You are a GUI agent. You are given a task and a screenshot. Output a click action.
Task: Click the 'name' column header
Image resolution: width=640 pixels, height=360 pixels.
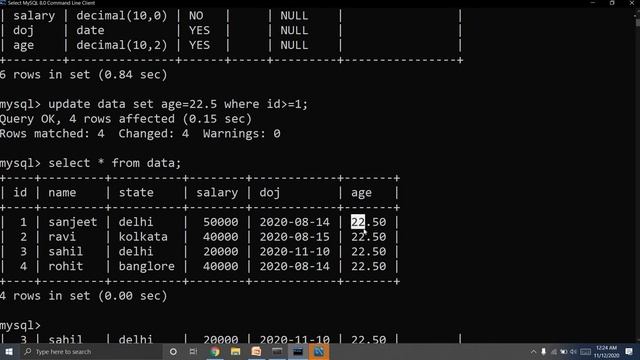[62, 193]
